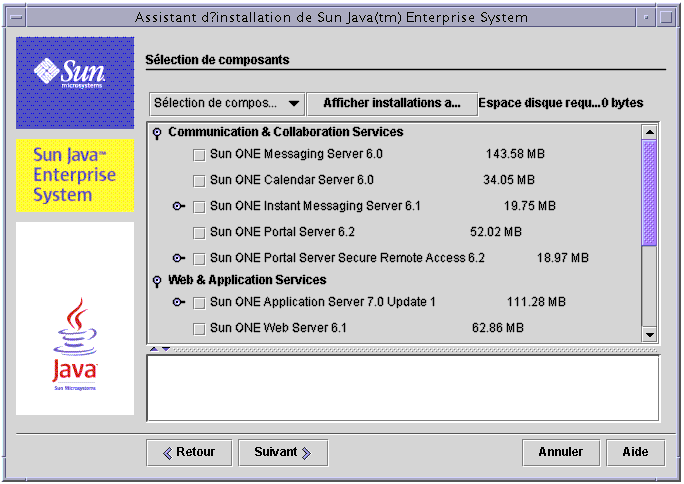
Task: Select the Sun ONE Calendar Server 6.0 label
Action: click(292, 180)
